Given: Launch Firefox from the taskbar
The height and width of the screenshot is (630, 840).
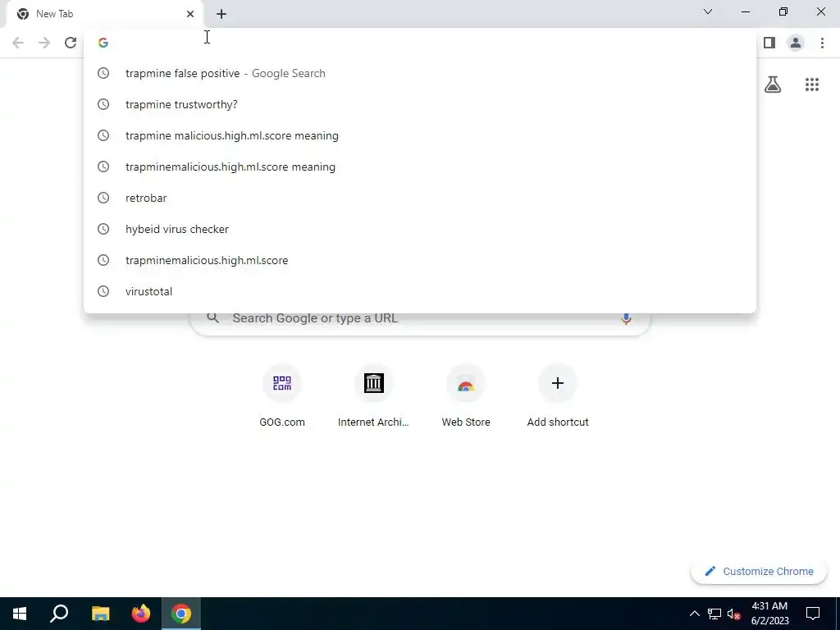Looking at the screenshot, I should [141, 614].
